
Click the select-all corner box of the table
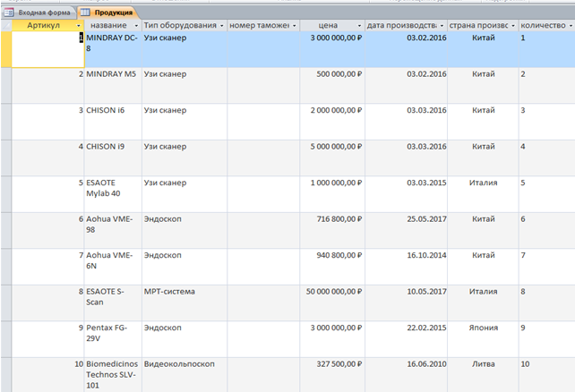pyautogui.click(x=6, y=25)
